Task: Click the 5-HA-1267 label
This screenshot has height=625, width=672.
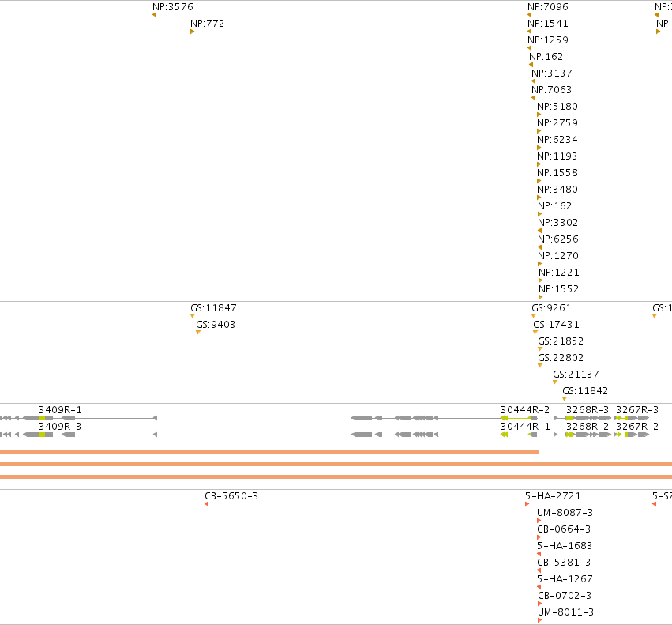Action: (565, 579)
